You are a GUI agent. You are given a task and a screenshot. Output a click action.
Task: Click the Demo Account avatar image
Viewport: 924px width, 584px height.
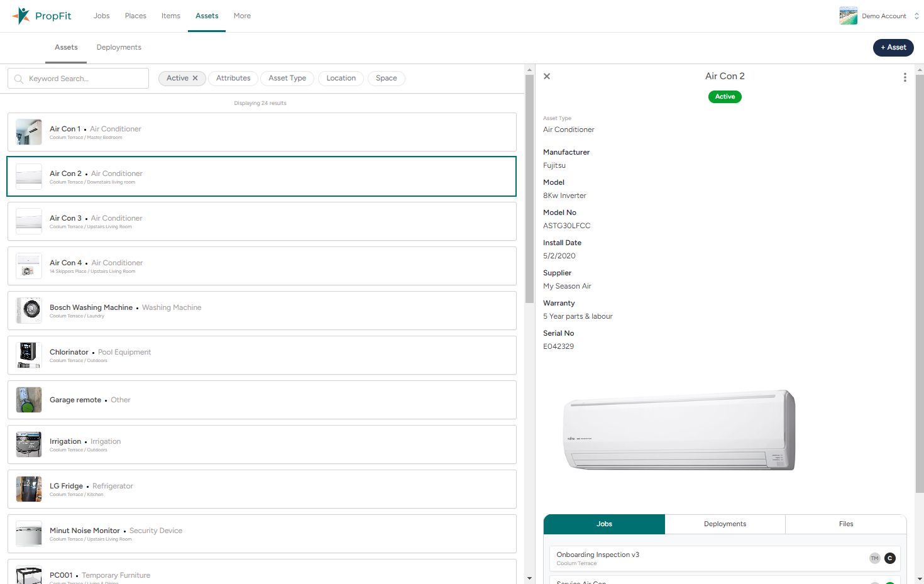(x=848, y=16)
